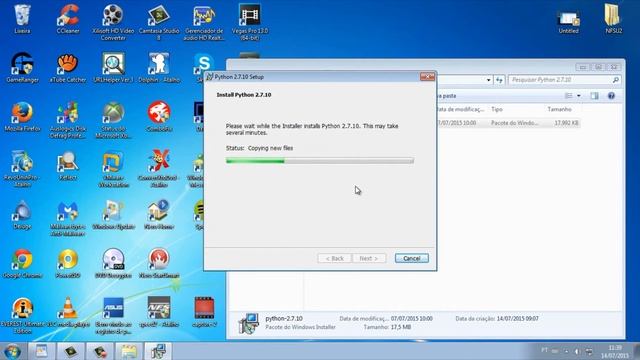
Task: Launch the Reflect shortcut
Action: point(68,166)
